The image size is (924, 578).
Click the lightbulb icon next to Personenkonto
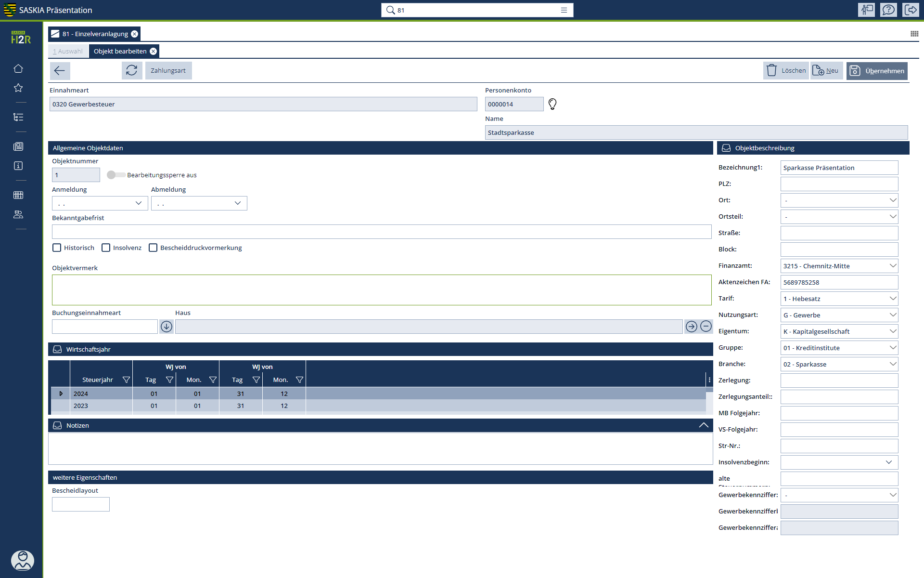tap(552, 104)
